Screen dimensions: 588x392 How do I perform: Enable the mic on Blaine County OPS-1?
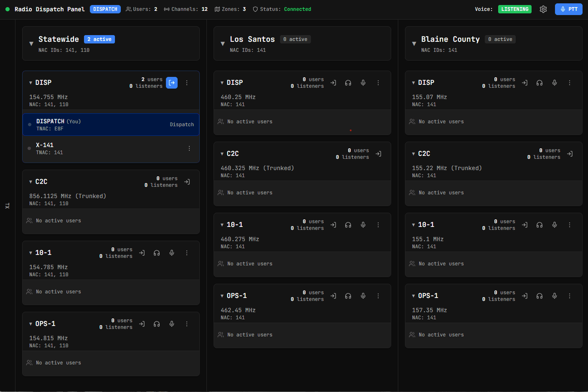[555, 295]
